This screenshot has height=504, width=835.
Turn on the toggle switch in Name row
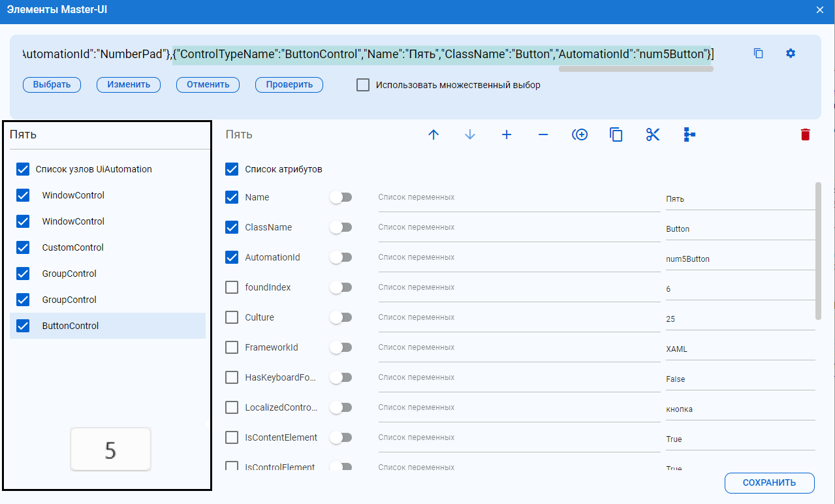341,197
